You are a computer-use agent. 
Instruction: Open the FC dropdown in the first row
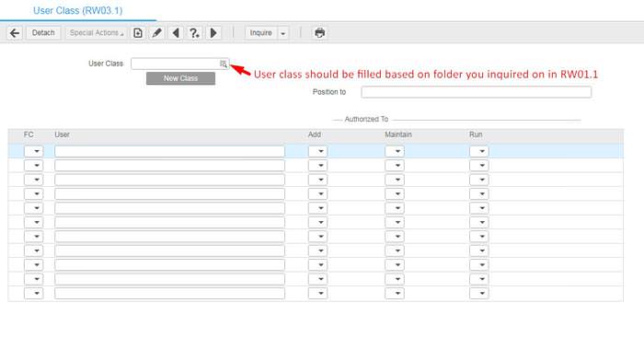tap(33, 151)
